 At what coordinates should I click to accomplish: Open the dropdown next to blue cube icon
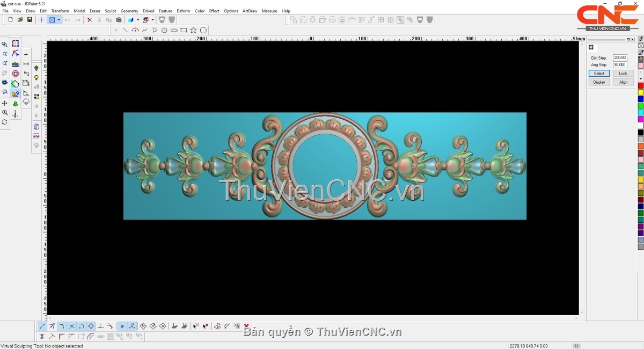tap(137, 20)
